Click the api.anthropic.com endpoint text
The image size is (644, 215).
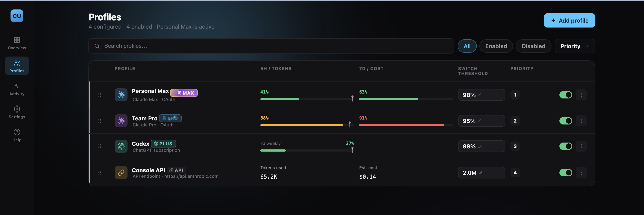[x=191, y=176]
